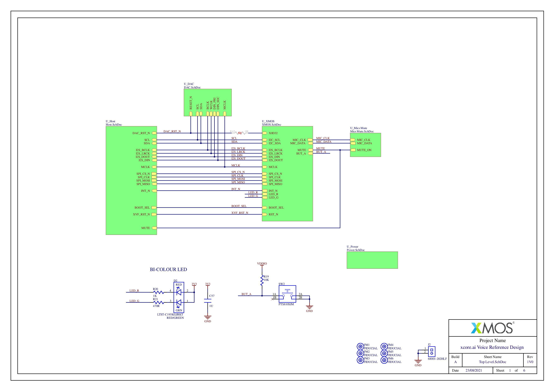Click the Mics Mute.SchDoc file name label
The height and width of the screenshot is (392, 555).
click(362, 131)
